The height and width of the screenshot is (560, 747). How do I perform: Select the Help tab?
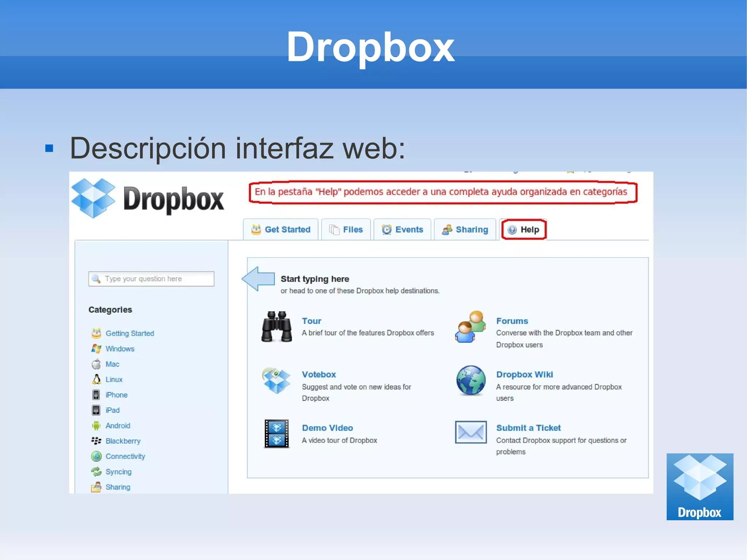(x=524, y=229)
